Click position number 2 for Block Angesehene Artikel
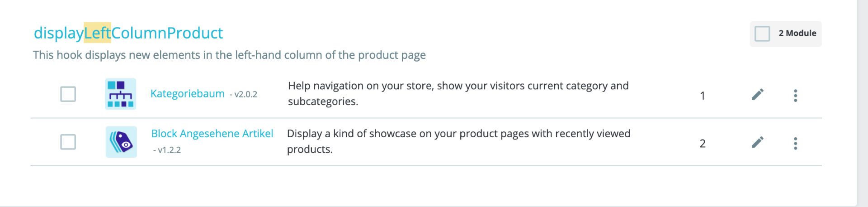868x207 pixels. (703, 144)
